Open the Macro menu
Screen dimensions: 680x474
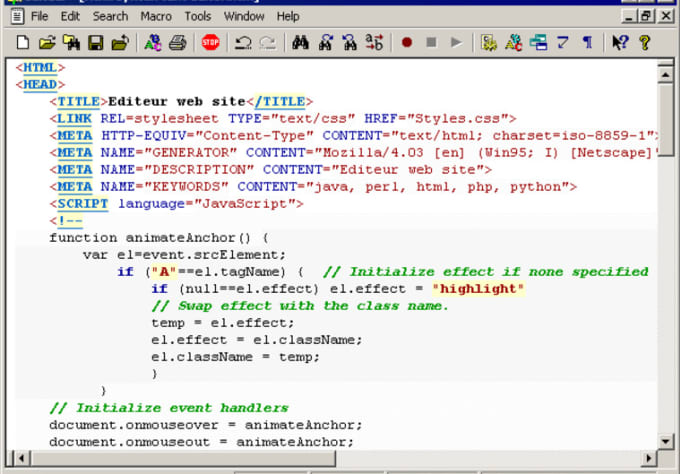tap(156, 16)
